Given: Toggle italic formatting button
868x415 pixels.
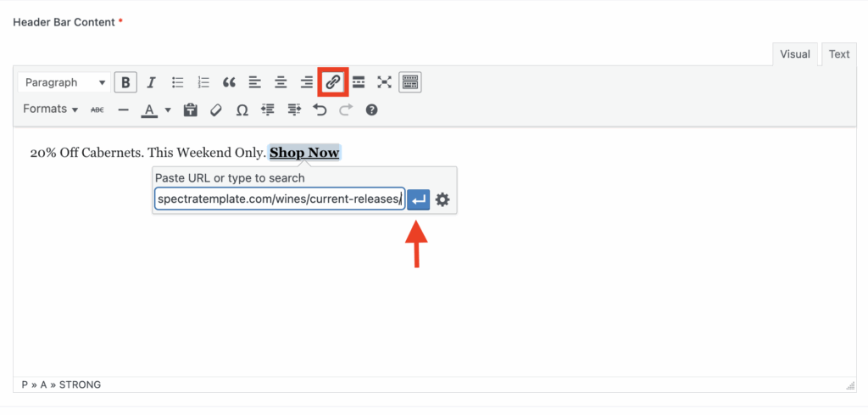Looking at the screenshot, I should pyautogui.click(x=152, y=82).
